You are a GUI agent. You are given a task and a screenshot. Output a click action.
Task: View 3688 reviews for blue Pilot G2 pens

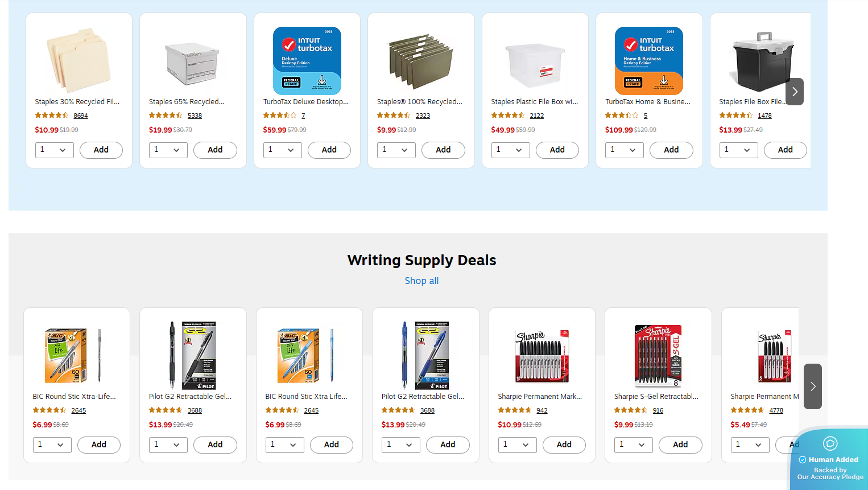click(x=427, y=410)
